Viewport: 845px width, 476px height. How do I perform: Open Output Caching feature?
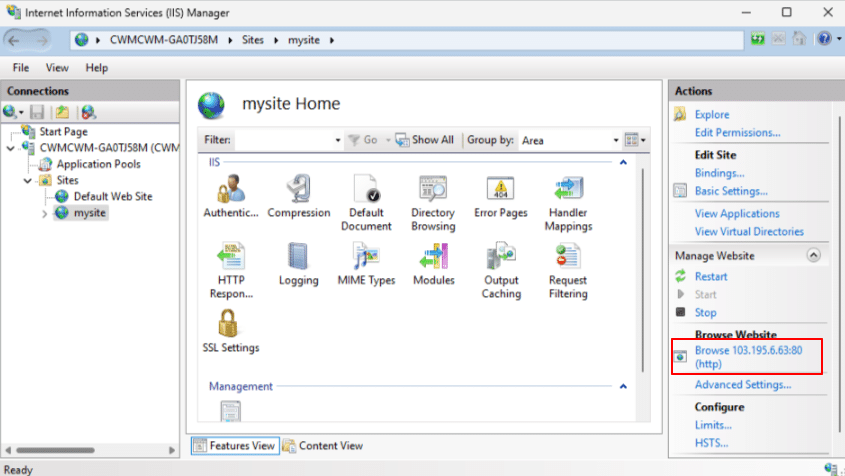501,270
